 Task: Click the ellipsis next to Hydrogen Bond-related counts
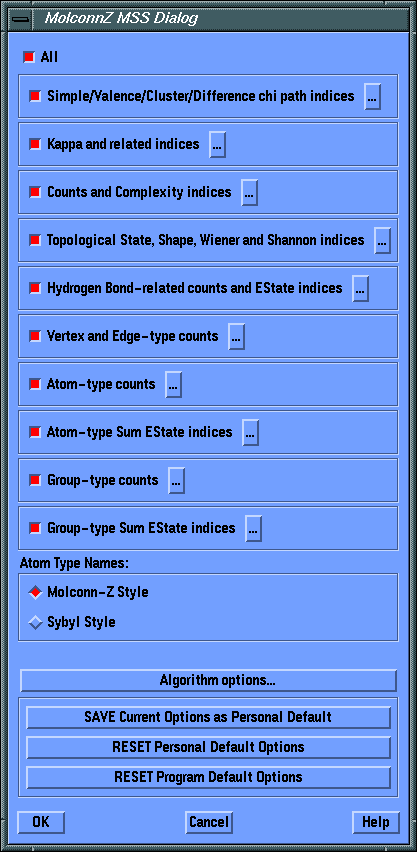click(360, 288)
